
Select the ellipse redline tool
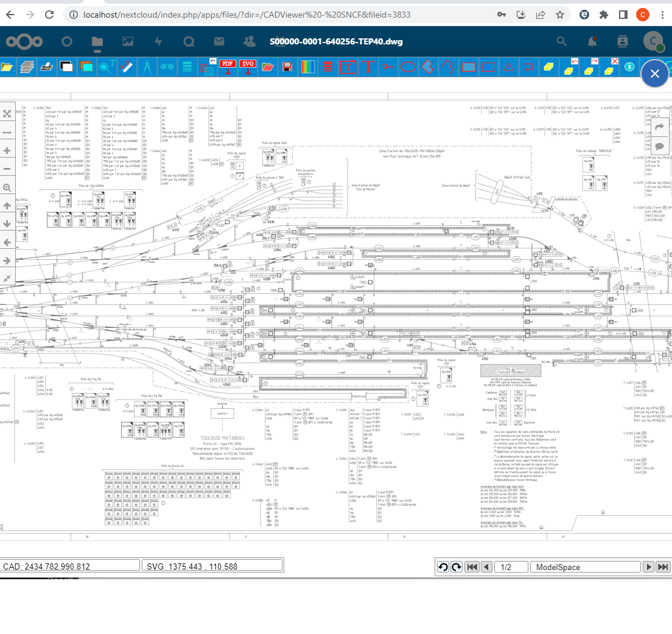pyautogui.click(x=408, y=68)
